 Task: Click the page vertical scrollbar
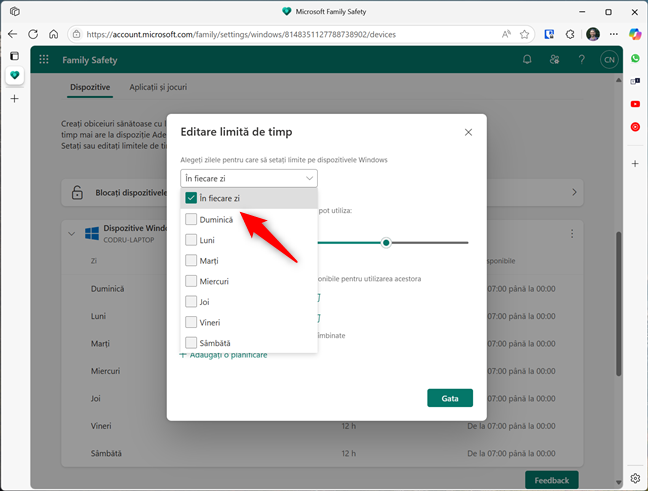tap(619, 304)
